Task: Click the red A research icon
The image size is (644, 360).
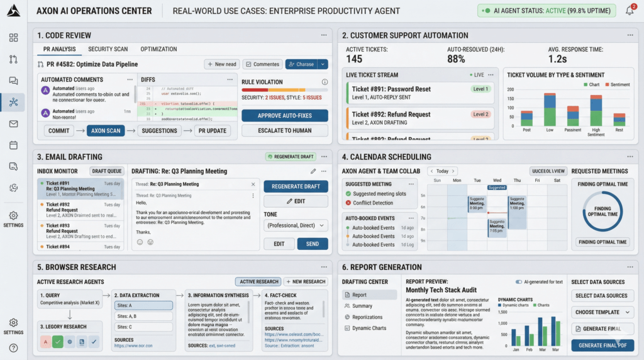Action: 45,342
